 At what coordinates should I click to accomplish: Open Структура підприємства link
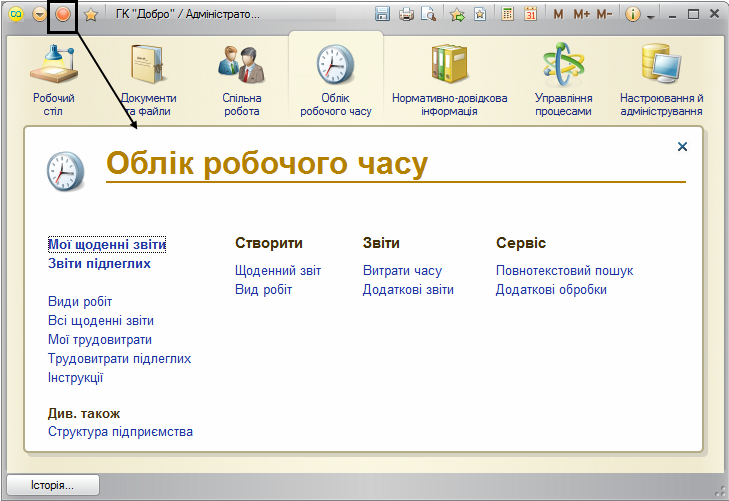click(x=120, y=432)
